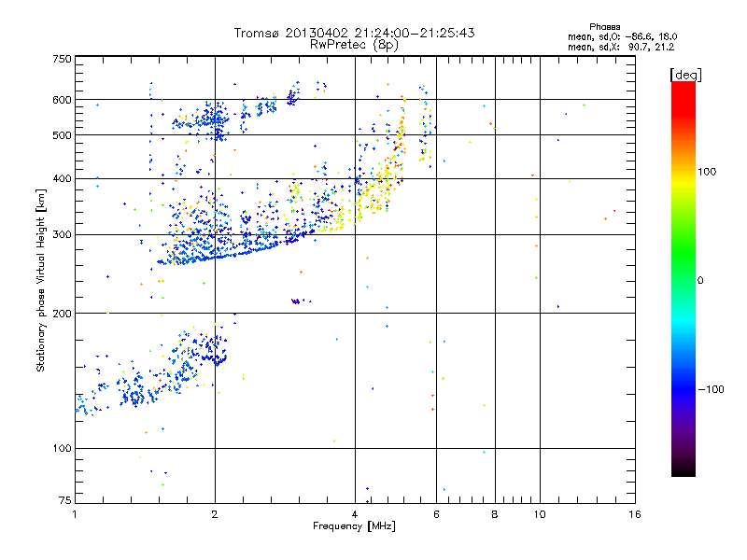Viewport: 747px width, 560px height.
Task: Click the subtitle 'RwPretec (8p)'
Action: [354, 45]
